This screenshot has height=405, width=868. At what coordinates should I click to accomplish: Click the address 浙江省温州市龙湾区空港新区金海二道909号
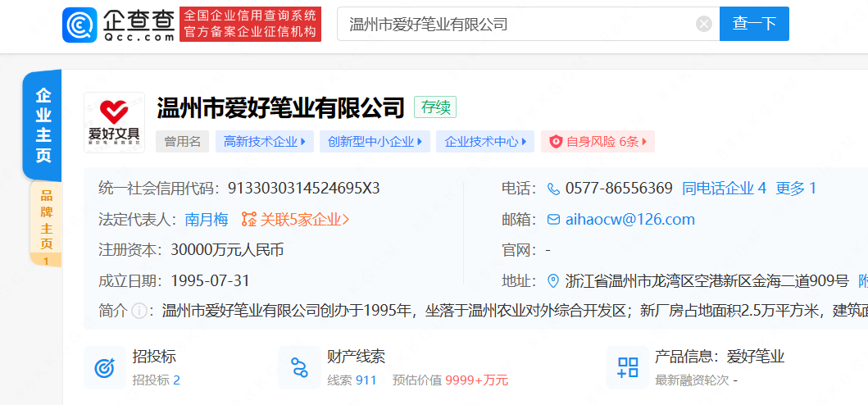tap(707, 281)
